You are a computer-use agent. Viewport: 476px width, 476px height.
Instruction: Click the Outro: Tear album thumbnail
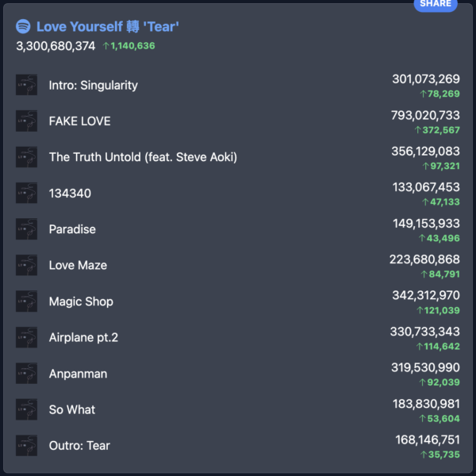tap(26, 446)
